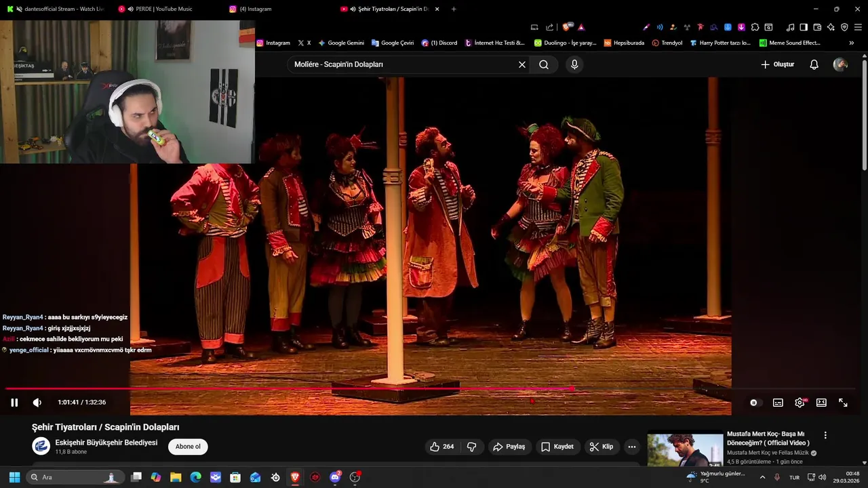The width and height of the screenshot is (868, 488).
Task: Open the channel avatar of Eskişehir Büyükşehir Belediyesi
Action: pos(41,446)
